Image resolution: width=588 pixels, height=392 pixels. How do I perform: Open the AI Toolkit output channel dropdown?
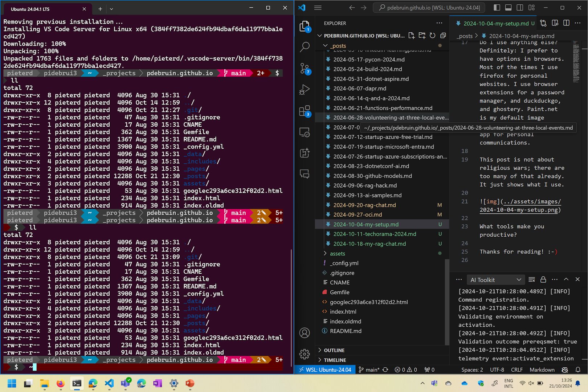495,279
